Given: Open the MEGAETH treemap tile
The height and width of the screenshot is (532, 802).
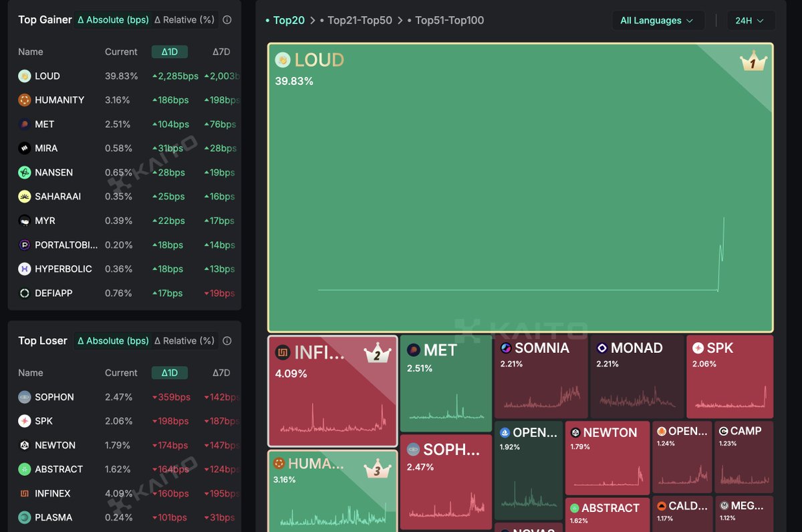Looking at the screenshot, I should click(744, 514).
